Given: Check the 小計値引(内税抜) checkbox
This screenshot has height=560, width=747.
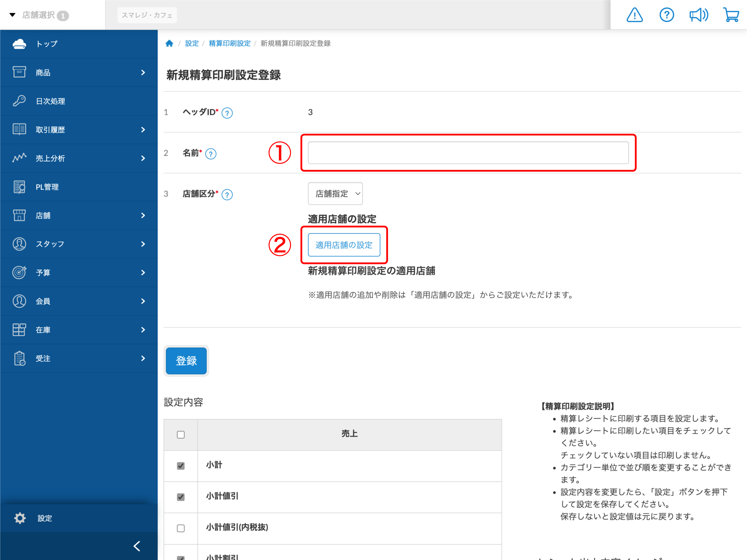Looking at the screenshot, I should (181, 528).
